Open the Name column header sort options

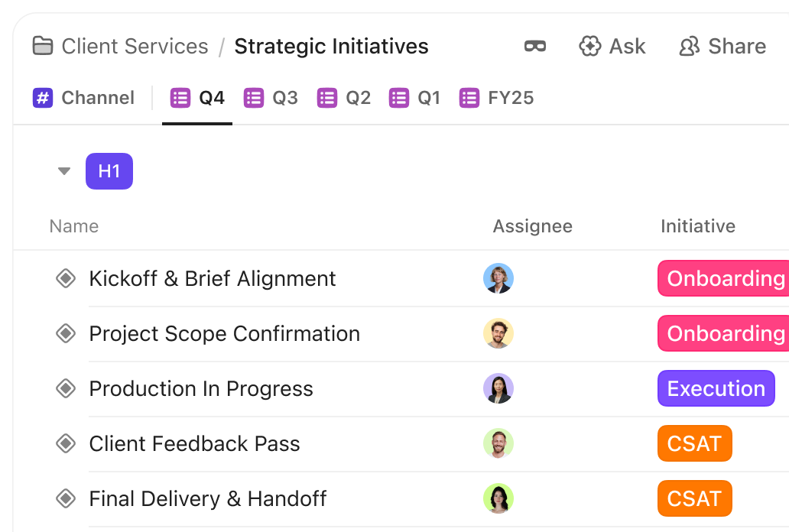(x=73, y=226)
